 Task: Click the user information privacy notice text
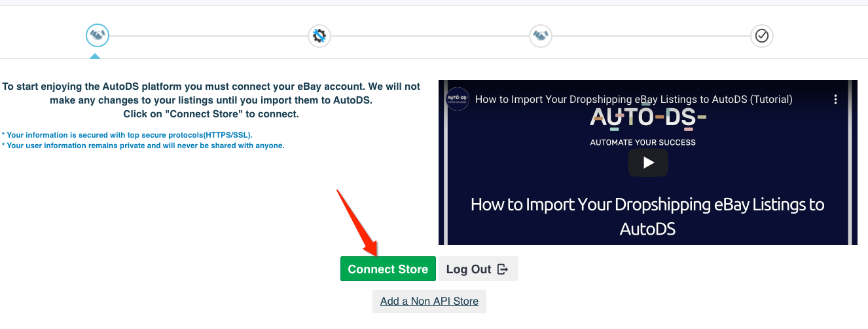143,145
